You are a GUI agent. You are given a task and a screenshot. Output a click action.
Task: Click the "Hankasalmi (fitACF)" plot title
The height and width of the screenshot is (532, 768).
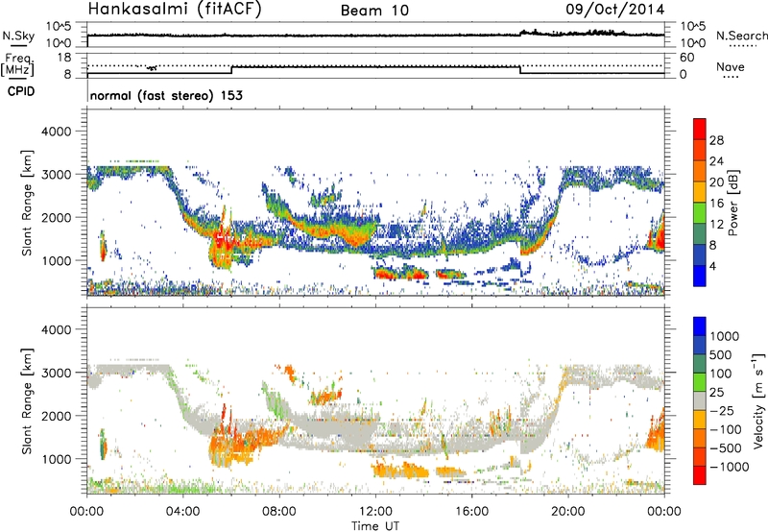[175, 10]
